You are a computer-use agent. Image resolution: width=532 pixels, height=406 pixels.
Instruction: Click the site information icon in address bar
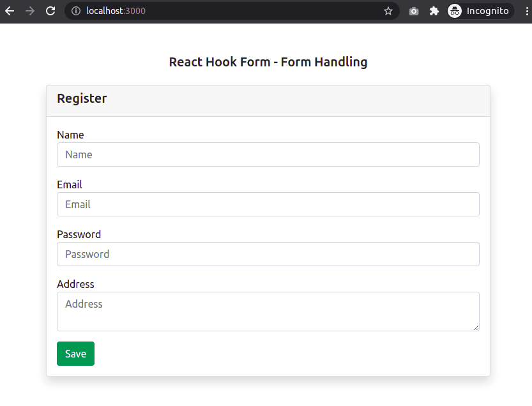77,10
